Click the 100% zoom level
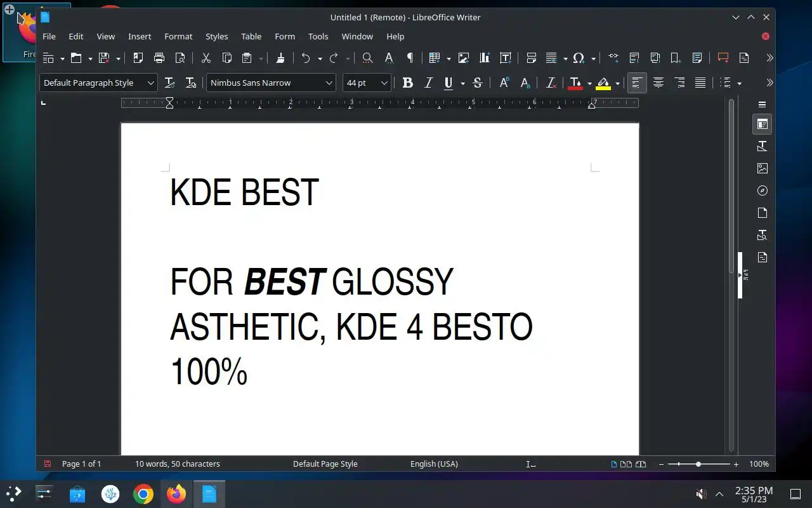Screen dimensions: 812x508 click(x=759, y=464)
